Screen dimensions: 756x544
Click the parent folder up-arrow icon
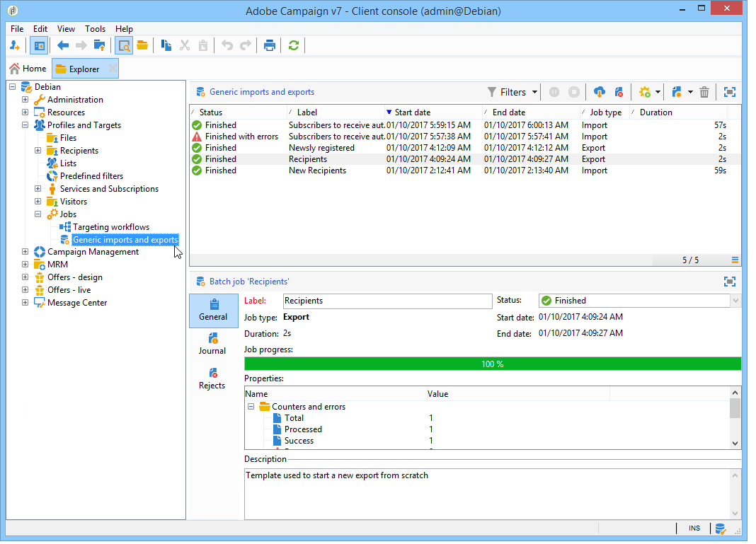[99, 46]
